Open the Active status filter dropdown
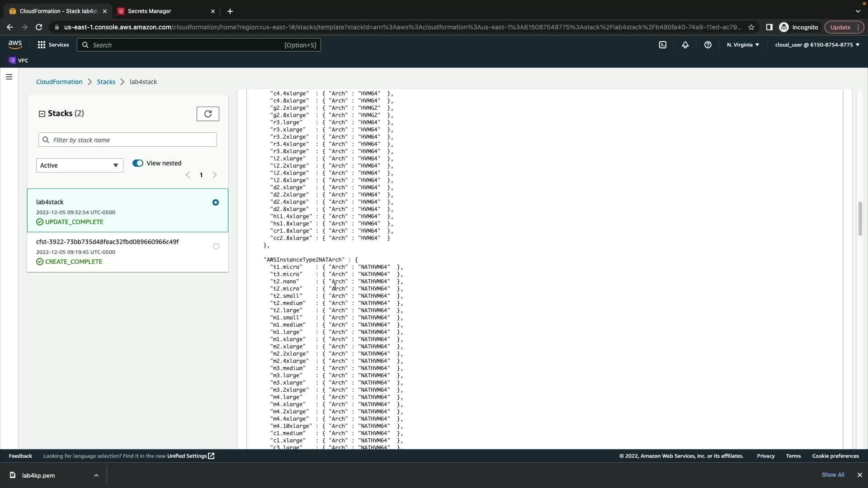This screenshot has height=488, width=868. click(80, 165)
